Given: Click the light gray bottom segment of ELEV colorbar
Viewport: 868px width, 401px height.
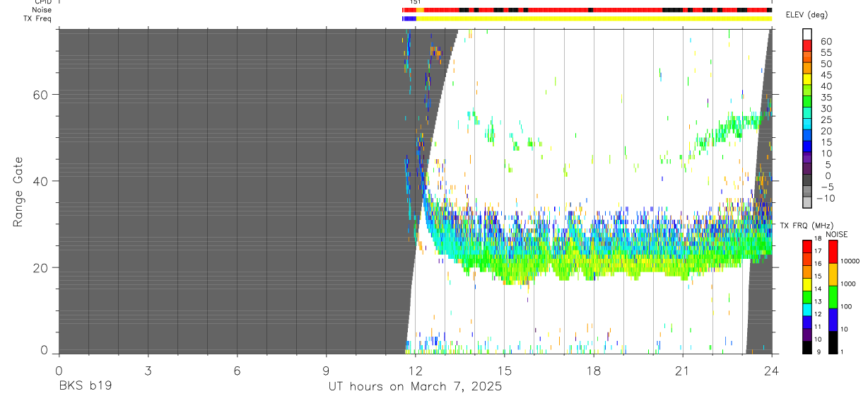Looking at the screenshot, I should click(x=807, y=203).
